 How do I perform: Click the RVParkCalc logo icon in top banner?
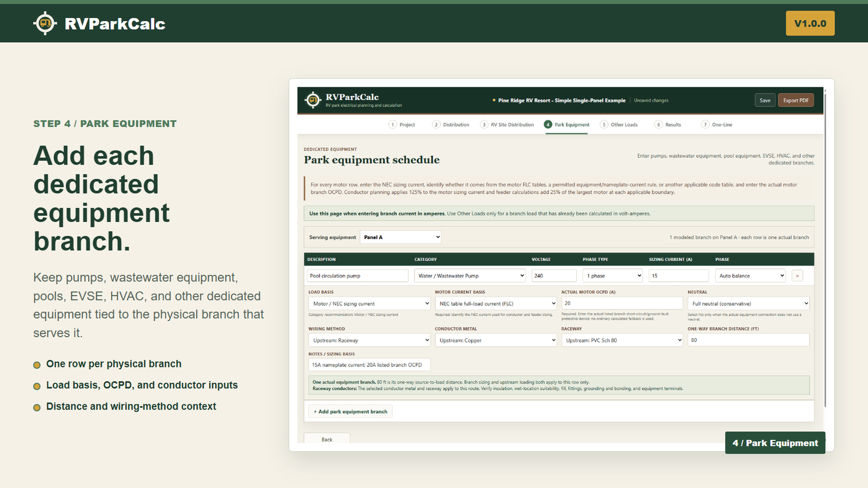45,23
